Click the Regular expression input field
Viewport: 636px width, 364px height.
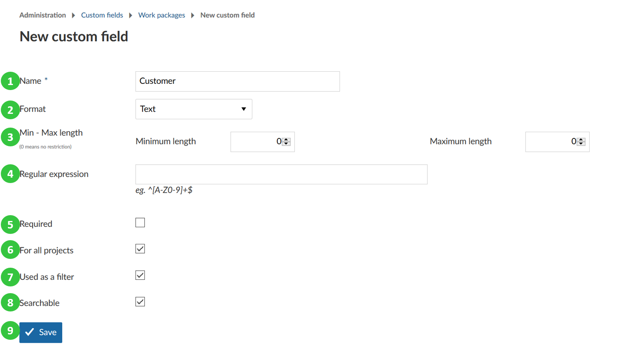tap(281, 174)
